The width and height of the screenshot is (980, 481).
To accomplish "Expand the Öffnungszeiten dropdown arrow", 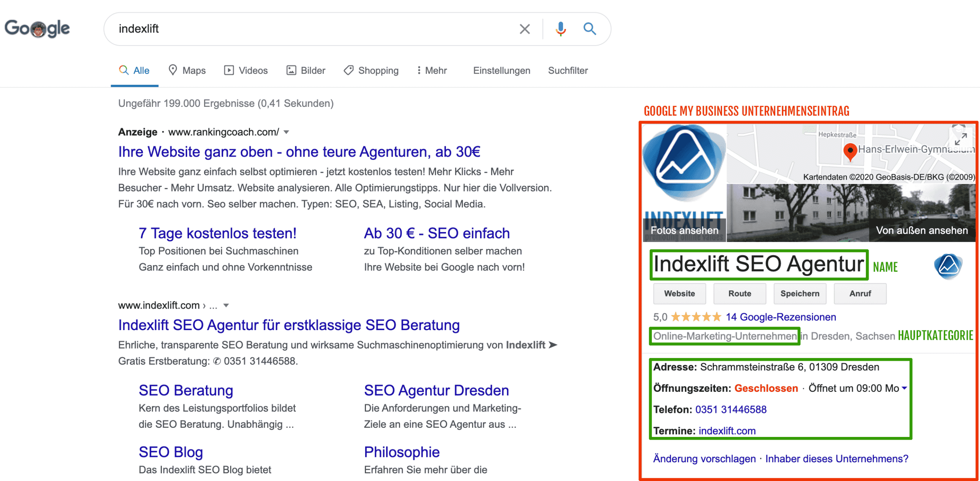I will [904, 388].
